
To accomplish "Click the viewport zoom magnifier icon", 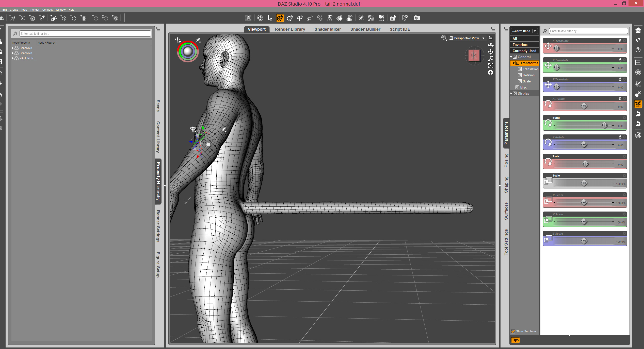I will coord(491,59).
